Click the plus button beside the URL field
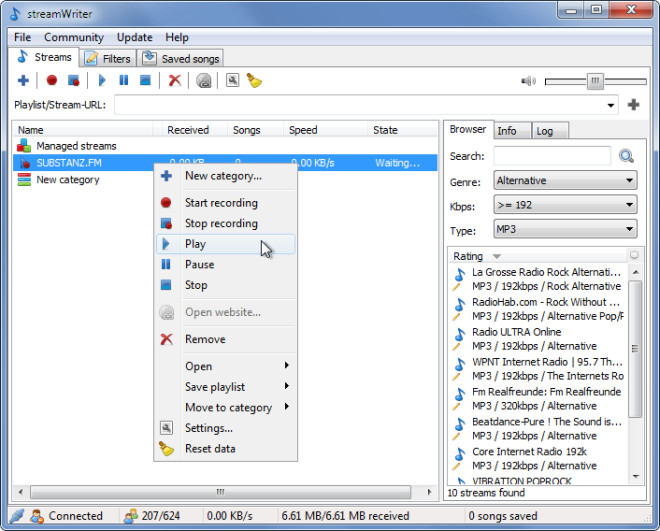This screenshot has height=531, width=660. click(633, 105)
